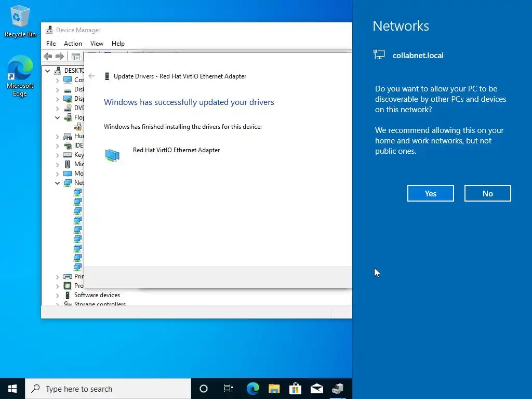Click the collabnet.local network name

(418, 56)
